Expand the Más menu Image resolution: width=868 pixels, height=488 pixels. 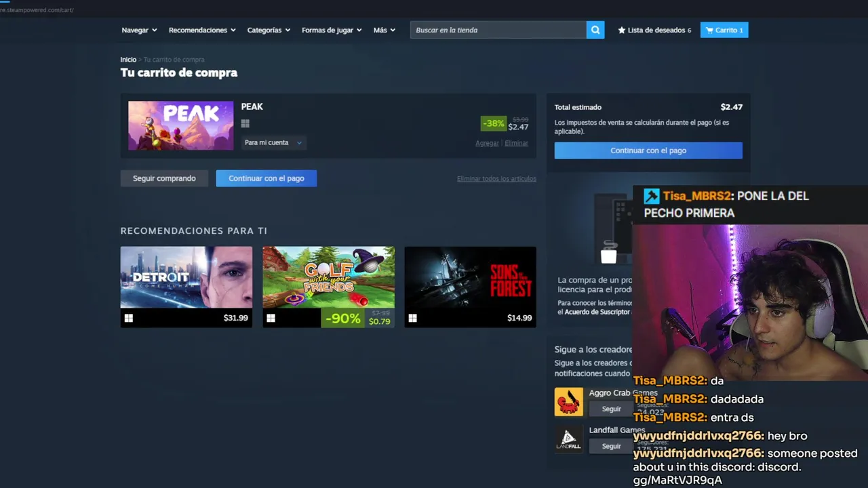tap(384, 30)
